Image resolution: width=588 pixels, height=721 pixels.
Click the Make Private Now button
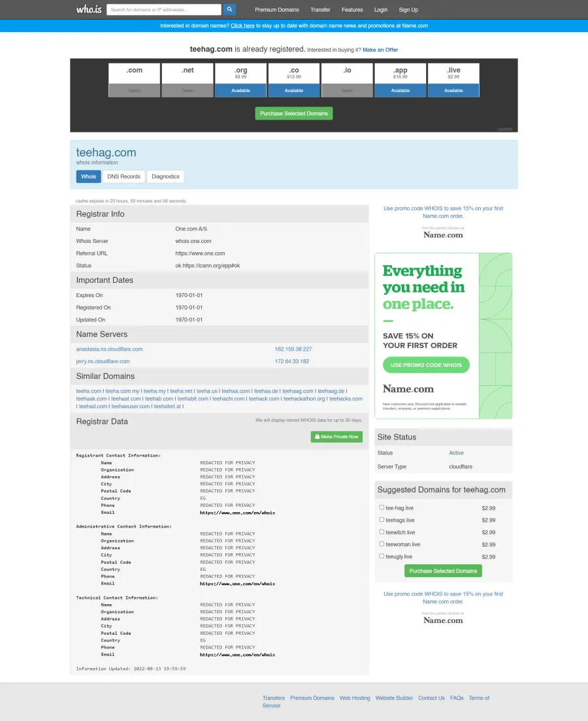pos(336,437)
